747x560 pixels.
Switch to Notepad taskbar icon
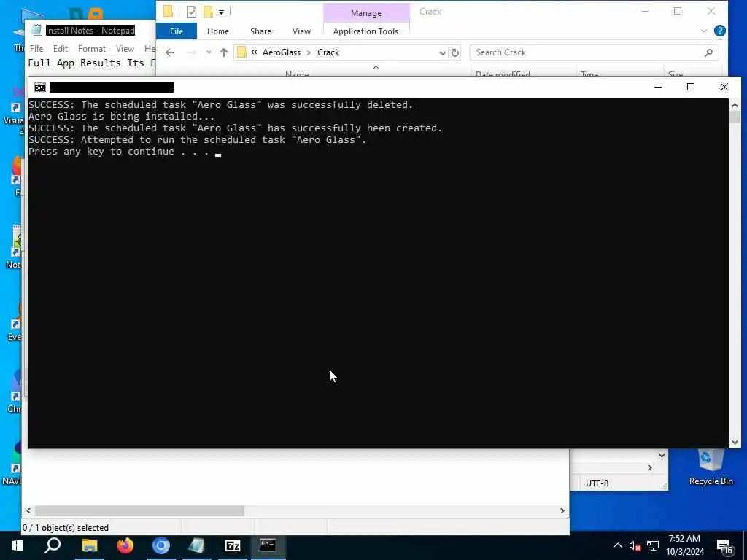[x=196, y=545]
